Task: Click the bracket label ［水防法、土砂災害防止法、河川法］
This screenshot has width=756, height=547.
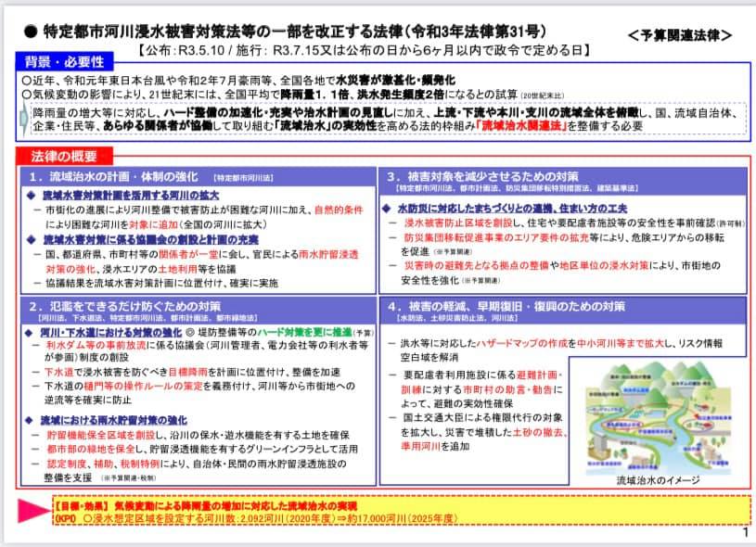Action: (x=457, y=319)
